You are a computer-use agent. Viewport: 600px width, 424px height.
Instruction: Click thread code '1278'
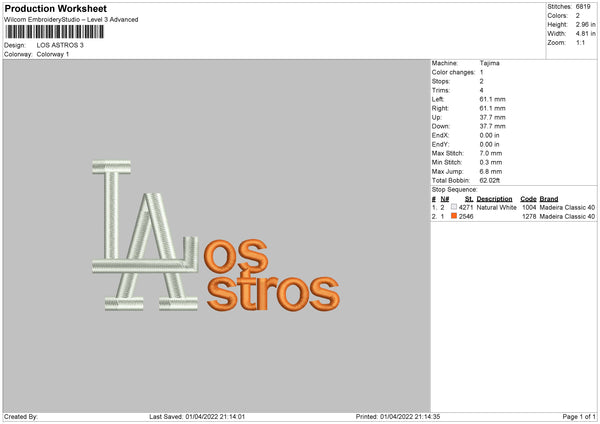click(529, 217)
